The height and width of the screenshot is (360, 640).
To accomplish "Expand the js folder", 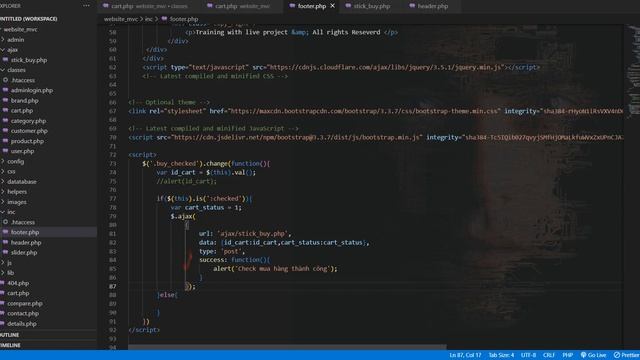I will pos(9,262).
